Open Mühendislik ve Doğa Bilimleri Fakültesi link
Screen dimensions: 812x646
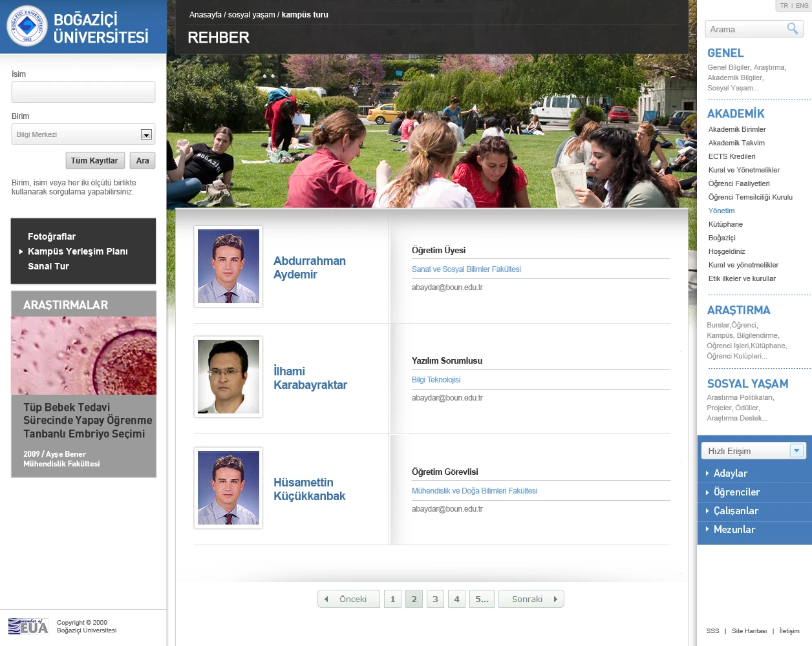click(x=475, y=491)
